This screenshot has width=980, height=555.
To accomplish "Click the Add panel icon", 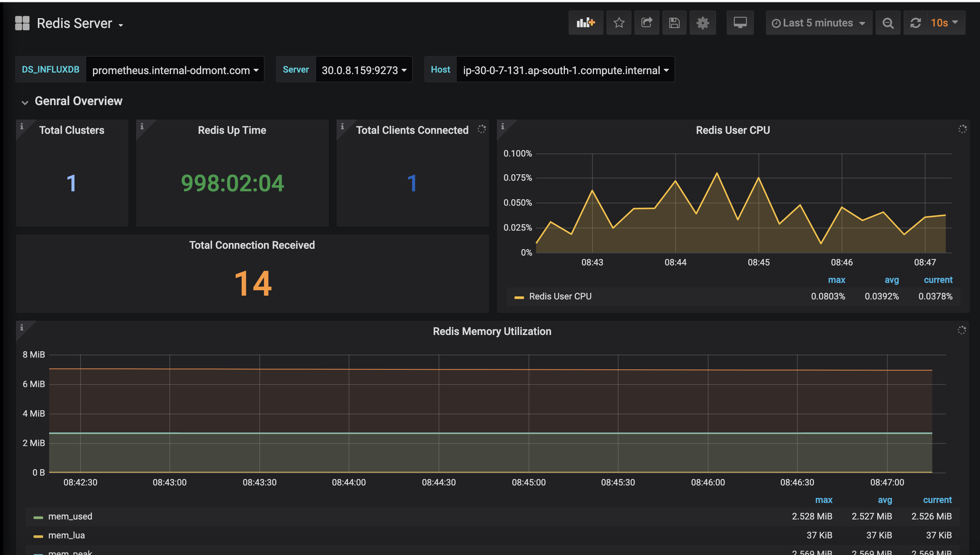I will pos(586,23).
